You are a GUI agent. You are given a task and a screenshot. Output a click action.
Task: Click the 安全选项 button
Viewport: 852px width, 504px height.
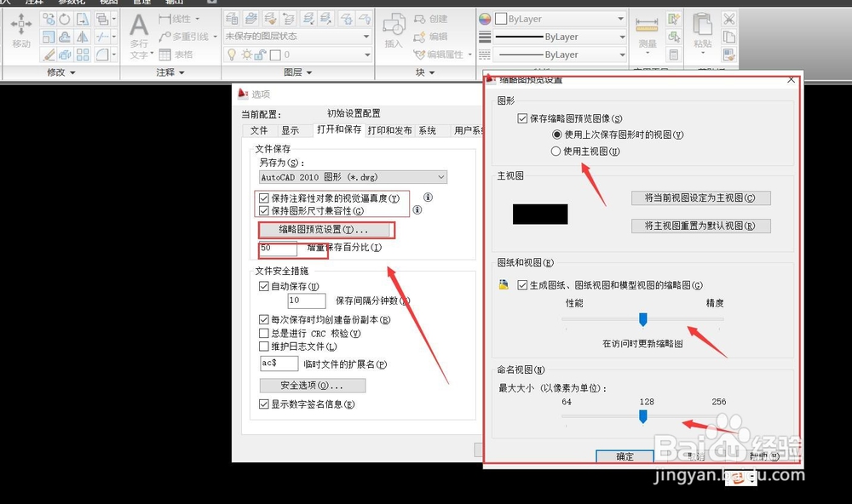point(313,386)
